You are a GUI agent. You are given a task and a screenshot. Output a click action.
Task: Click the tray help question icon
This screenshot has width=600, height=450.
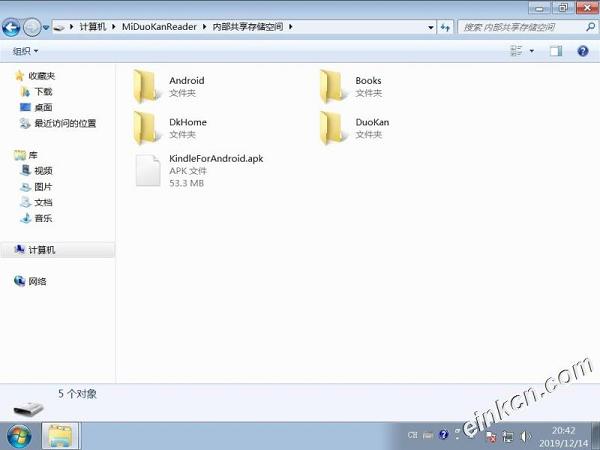coord(443,435)
